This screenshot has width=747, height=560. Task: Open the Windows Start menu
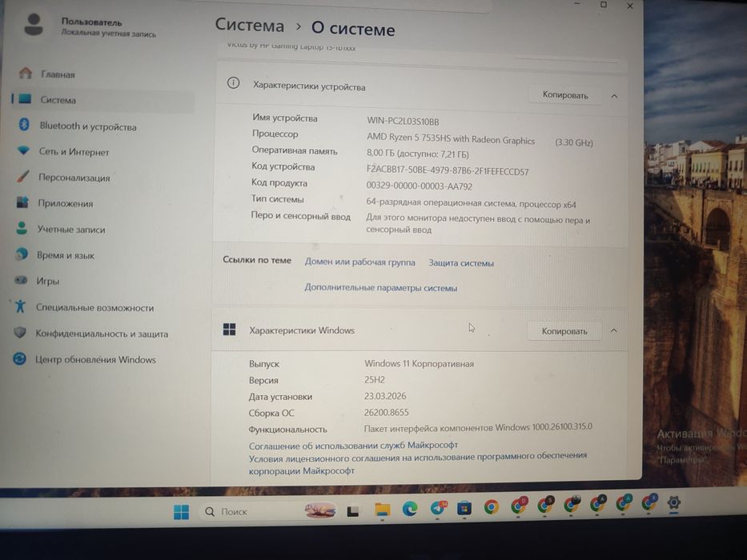pyautogui.click(x=182, y=512)
